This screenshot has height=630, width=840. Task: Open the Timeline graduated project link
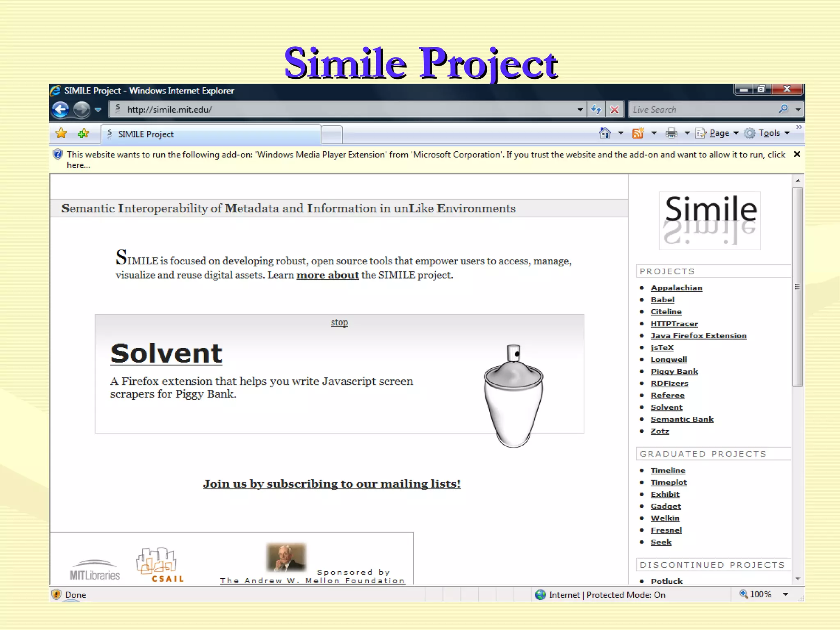668,470
